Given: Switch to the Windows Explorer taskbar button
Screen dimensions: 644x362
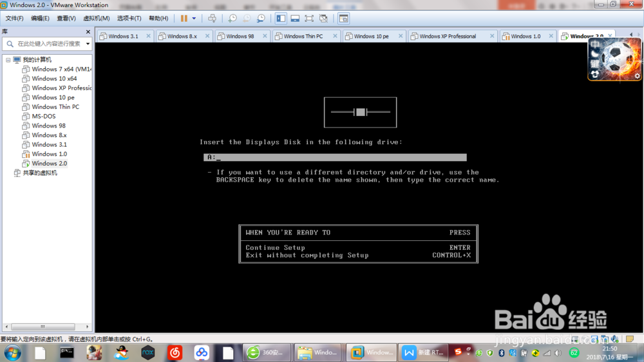Looking at the screenshot, I should pos(318,352).
